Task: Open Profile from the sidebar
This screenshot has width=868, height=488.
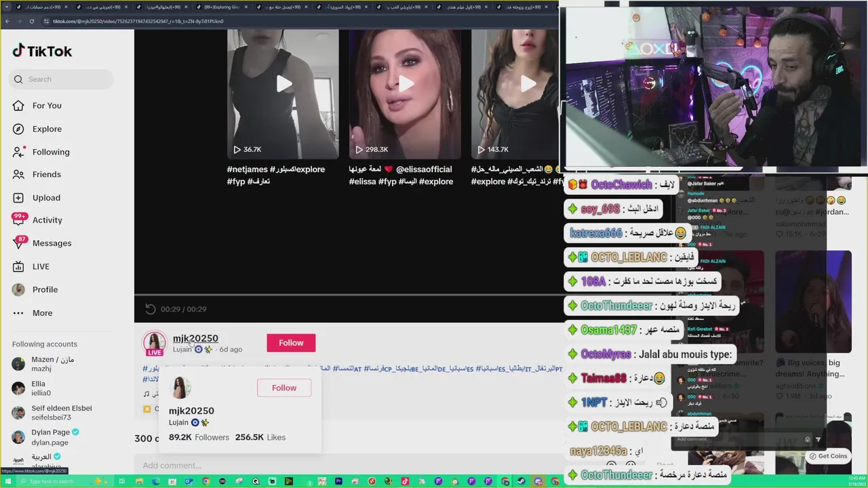Action: 45,289
